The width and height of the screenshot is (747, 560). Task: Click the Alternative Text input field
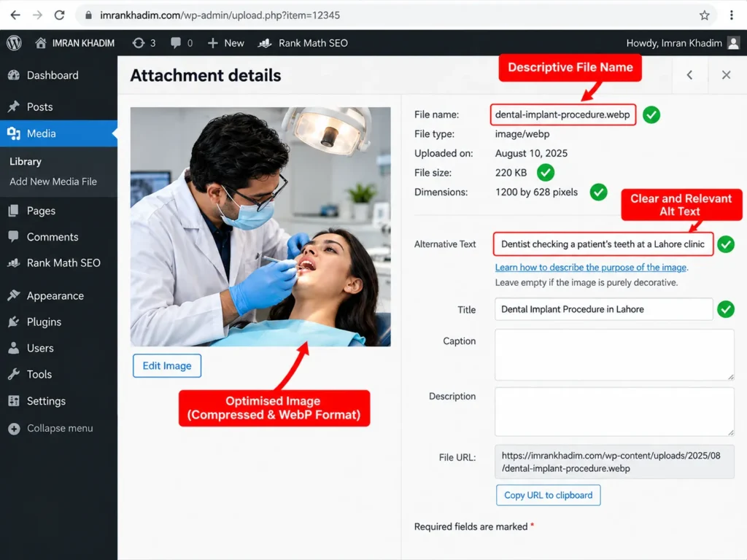point(603,244)
